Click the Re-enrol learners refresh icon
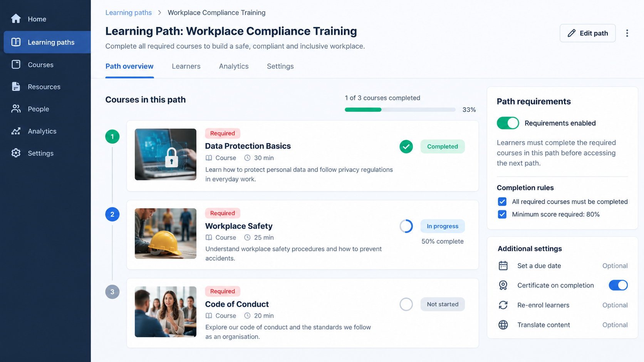Screen dimensions: 644x362 503,305
